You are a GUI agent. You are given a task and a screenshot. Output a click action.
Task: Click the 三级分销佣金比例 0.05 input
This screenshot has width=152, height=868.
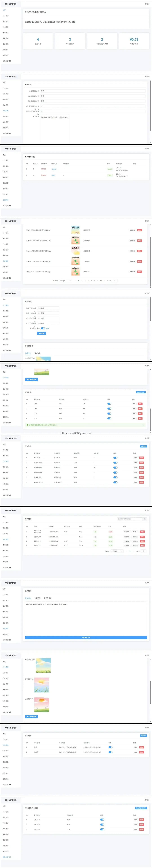pos(93,101)
